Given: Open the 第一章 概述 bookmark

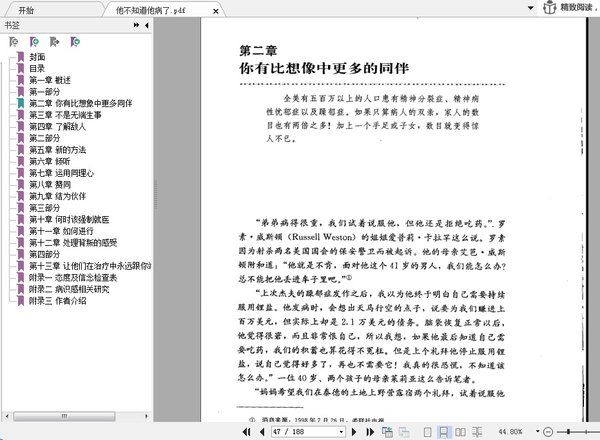Looking at the screenshot, I should (50, 80).
